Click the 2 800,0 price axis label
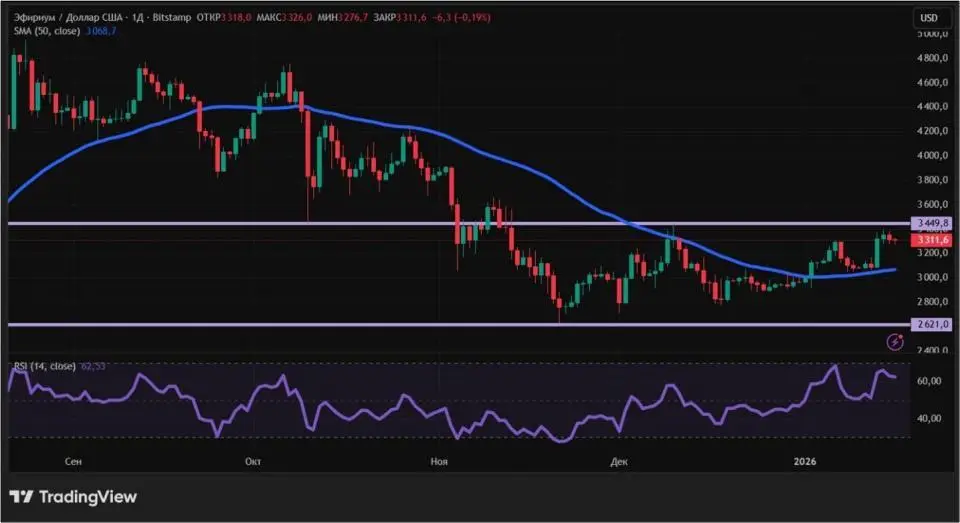Screen dimensions: 960x523 932,301
